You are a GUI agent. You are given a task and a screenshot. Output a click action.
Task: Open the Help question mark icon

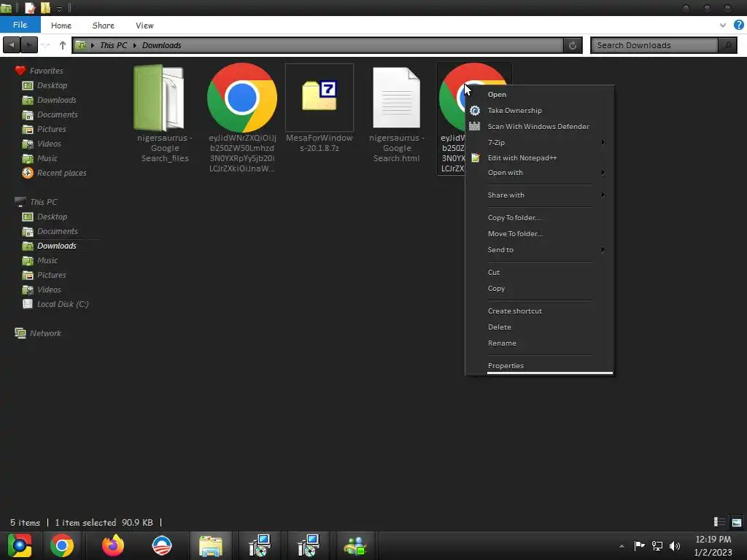tap(738, 26)
